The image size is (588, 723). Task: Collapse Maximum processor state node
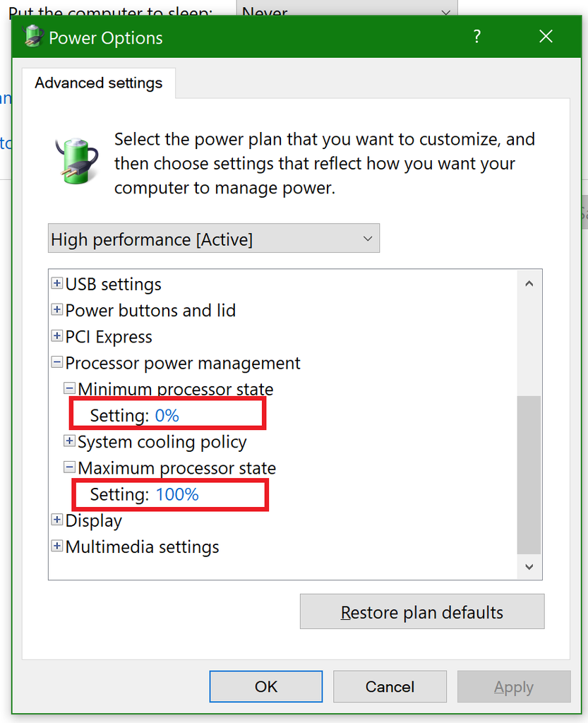[69, 468]
